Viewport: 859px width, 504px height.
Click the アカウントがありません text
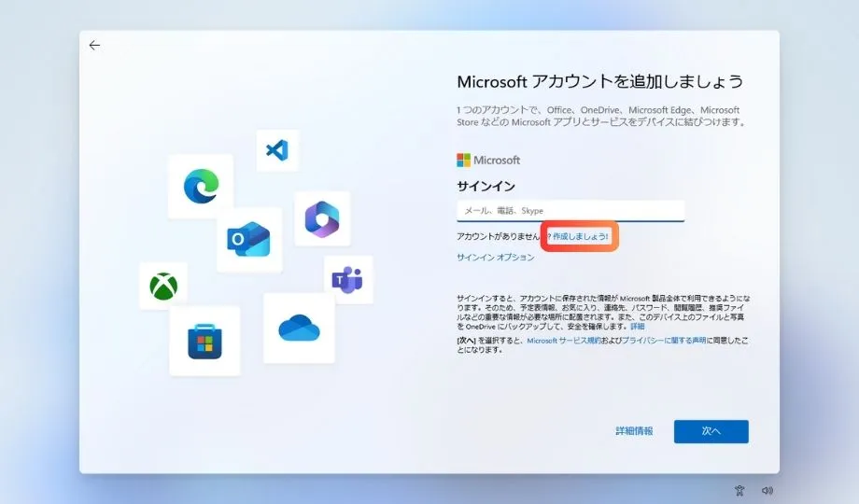click(498, 237)
